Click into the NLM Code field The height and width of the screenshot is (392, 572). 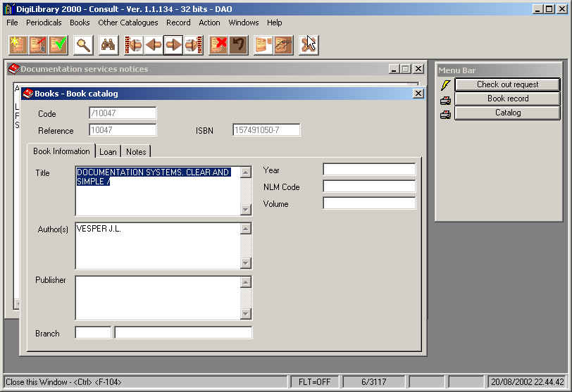[369, 186]
